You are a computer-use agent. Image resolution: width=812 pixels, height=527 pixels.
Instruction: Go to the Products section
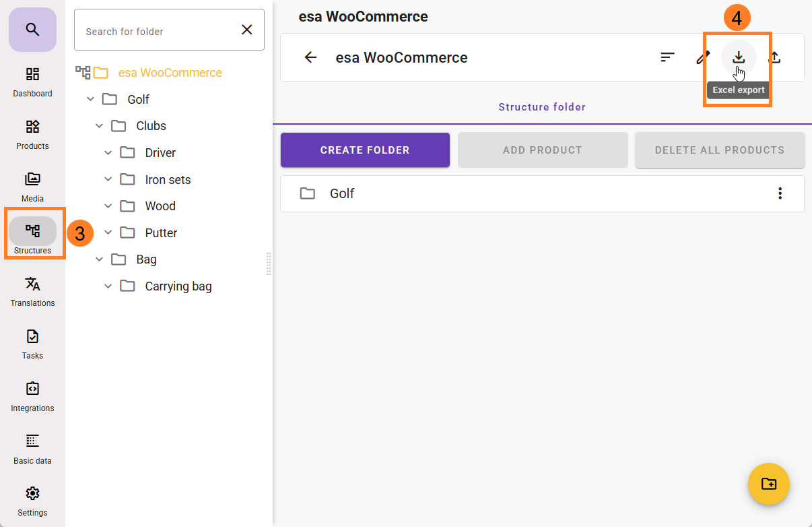click(x=32, y=135)
